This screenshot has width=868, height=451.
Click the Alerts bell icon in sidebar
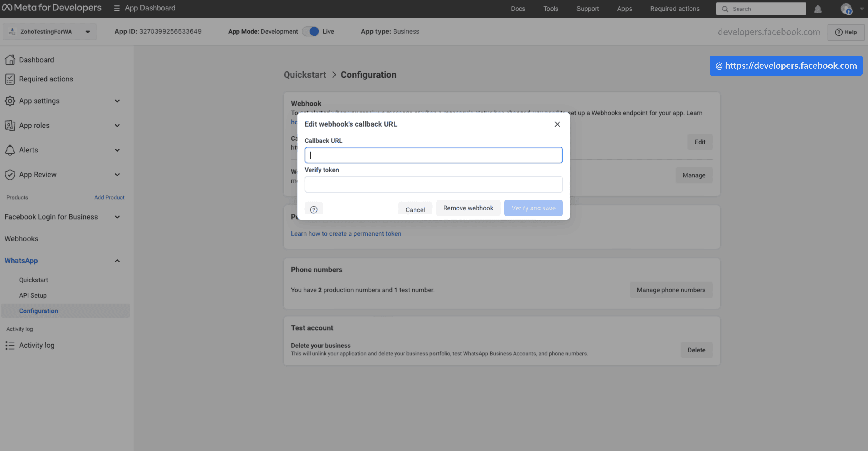[10, 150]
